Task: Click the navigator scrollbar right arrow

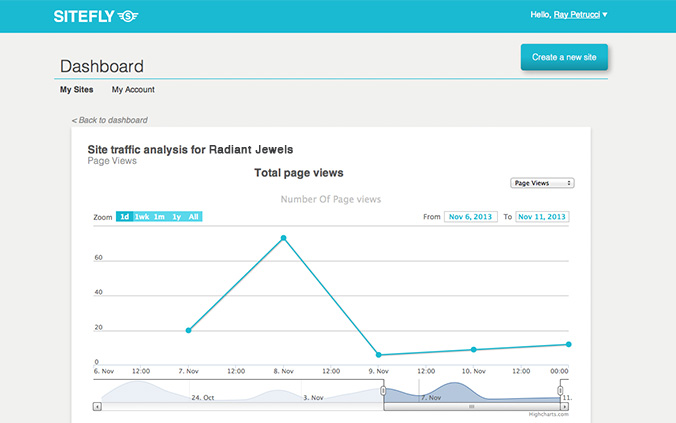Action: [564, 407]
